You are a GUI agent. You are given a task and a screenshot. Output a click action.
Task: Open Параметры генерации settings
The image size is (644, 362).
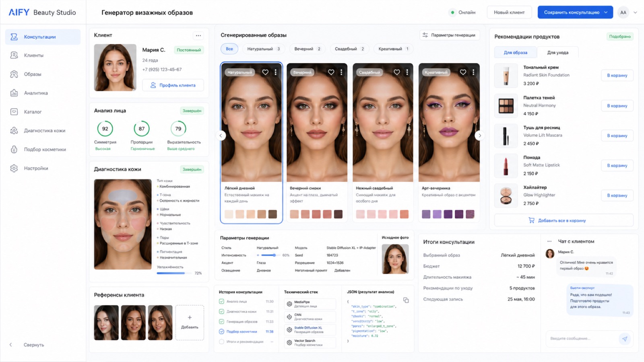click(450, 35)
